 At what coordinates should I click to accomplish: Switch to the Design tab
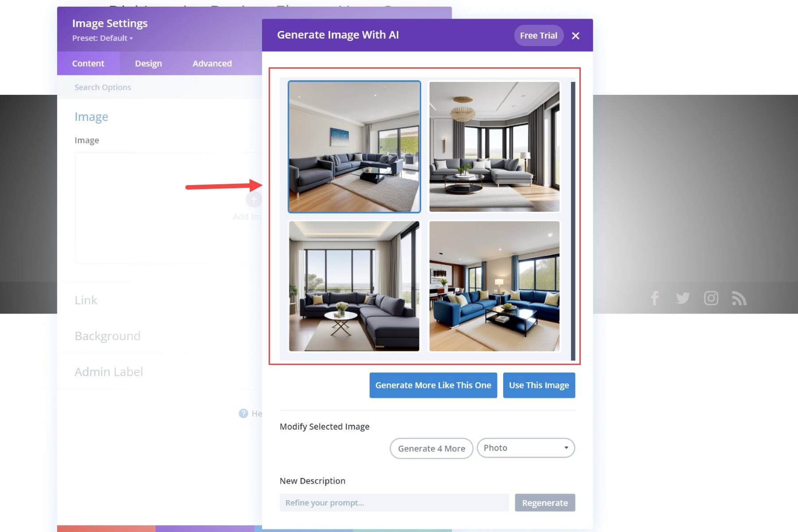[x=149, y=63]
